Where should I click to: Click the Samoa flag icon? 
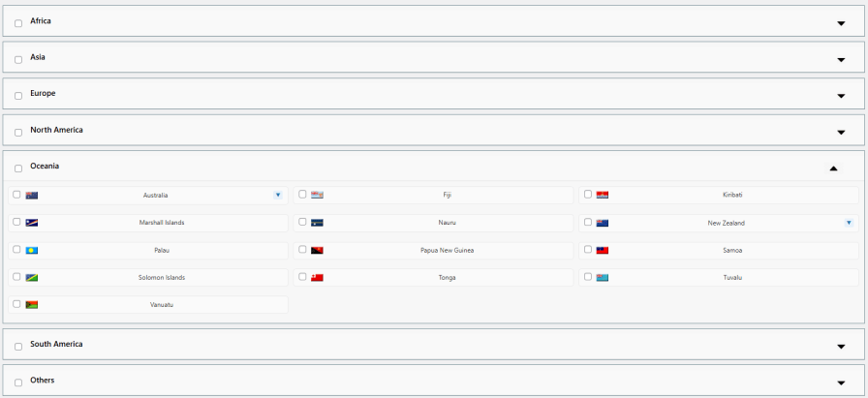pyautogui.click(x=603, y=250)
